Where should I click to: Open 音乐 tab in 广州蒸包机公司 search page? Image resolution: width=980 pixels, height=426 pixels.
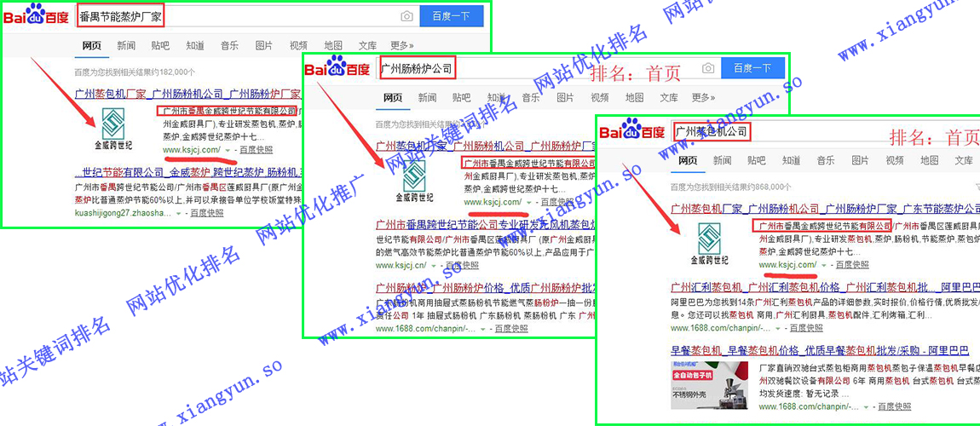[826, 160]
